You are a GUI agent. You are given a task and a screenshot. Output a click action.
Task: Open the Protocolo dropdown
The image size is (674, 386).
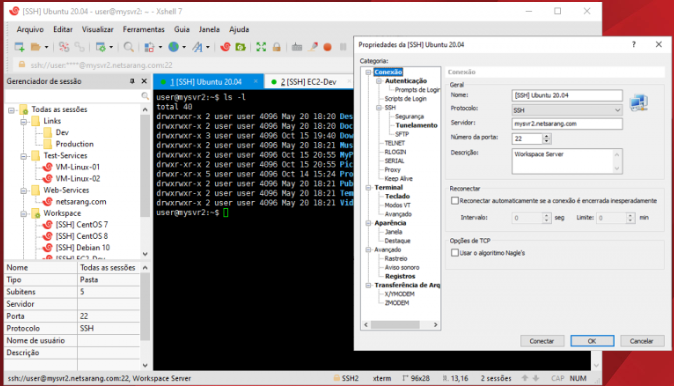pyautogui.click(x=567, y=110)
